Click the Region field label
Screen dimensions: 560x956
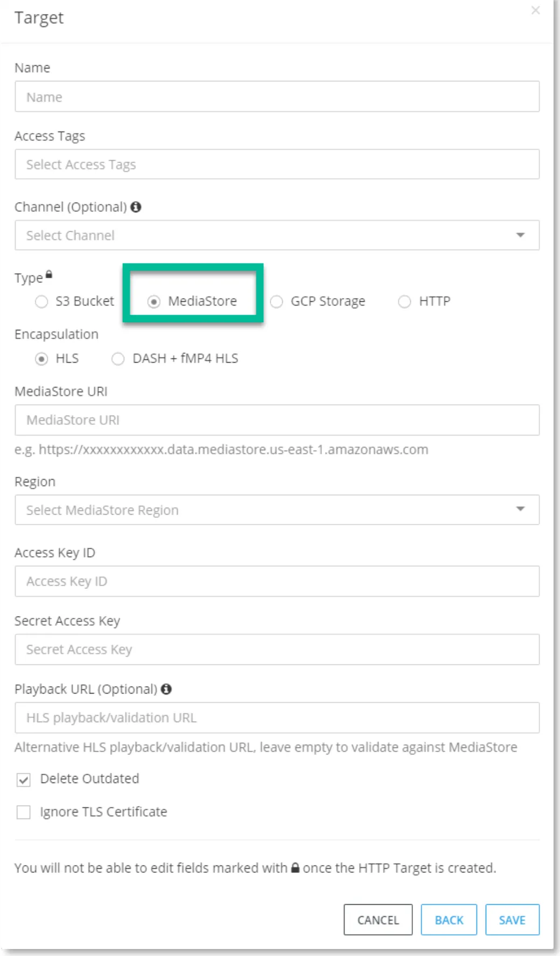(x=35, y=482)
